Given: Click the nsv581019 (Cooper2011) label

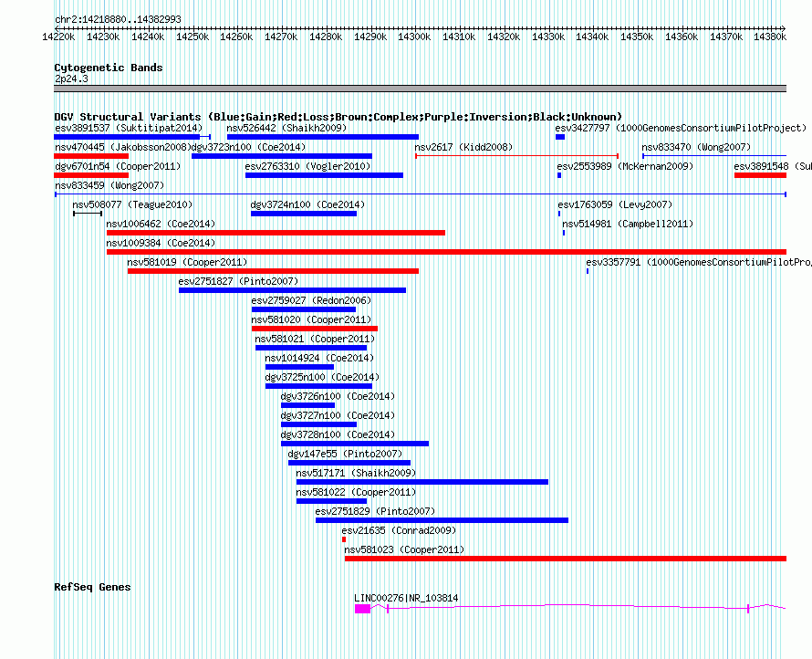Looking at the screenshot, I should (187, 262).
